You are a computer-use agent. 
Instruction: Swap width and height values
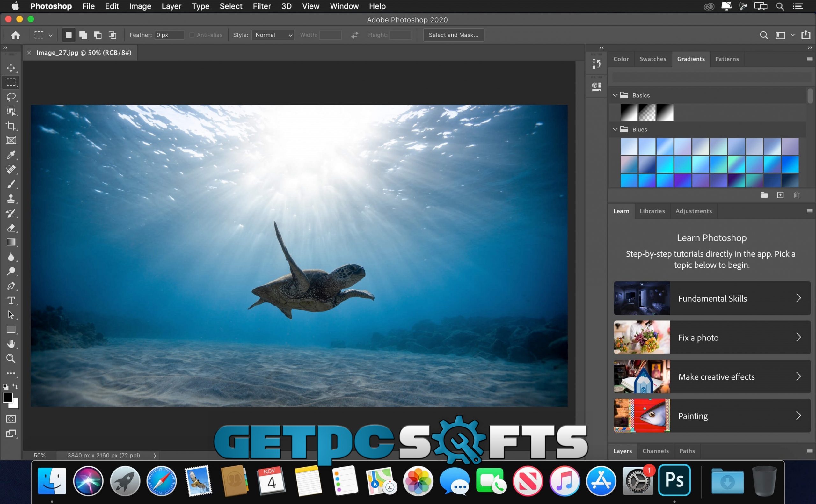point(355,35)
